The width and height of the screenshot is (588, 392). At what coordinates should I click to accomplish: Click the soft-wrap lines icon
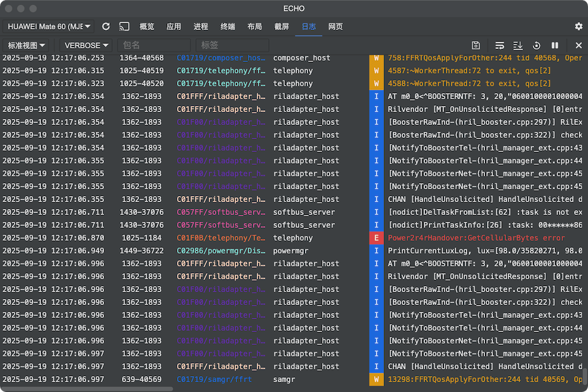tap(500, 45)
